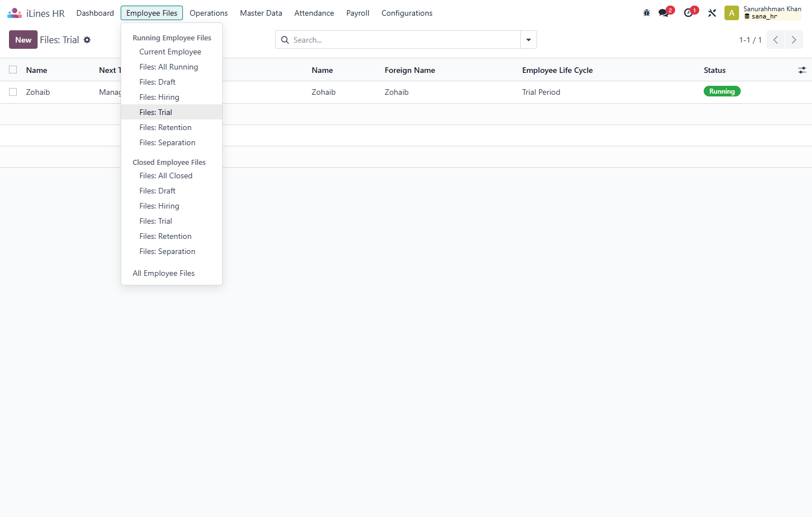This screenshot has width=812, height=517.
Task: Select Files: Draft under Running Employee Files
Action: 172,82
